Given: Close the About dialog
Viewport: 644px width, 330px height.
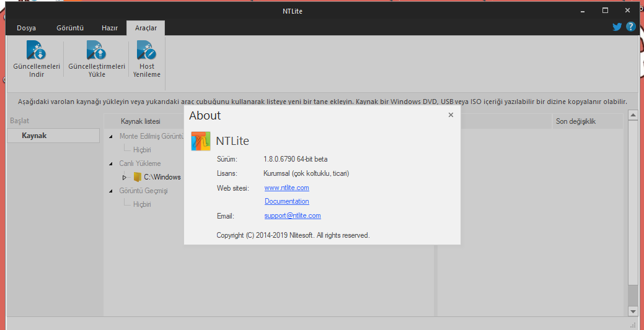Looking at the screenshot, I should coord(451,115).
